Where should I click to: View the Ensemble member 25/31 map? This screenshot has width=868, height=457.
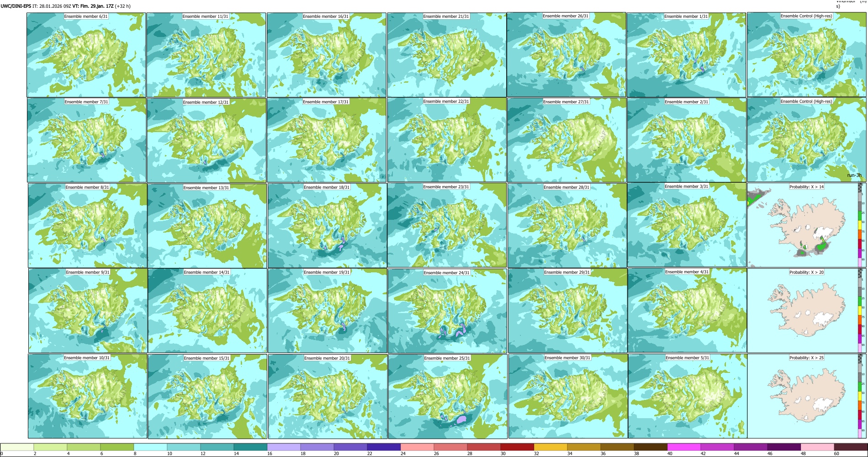pos(448,396)
